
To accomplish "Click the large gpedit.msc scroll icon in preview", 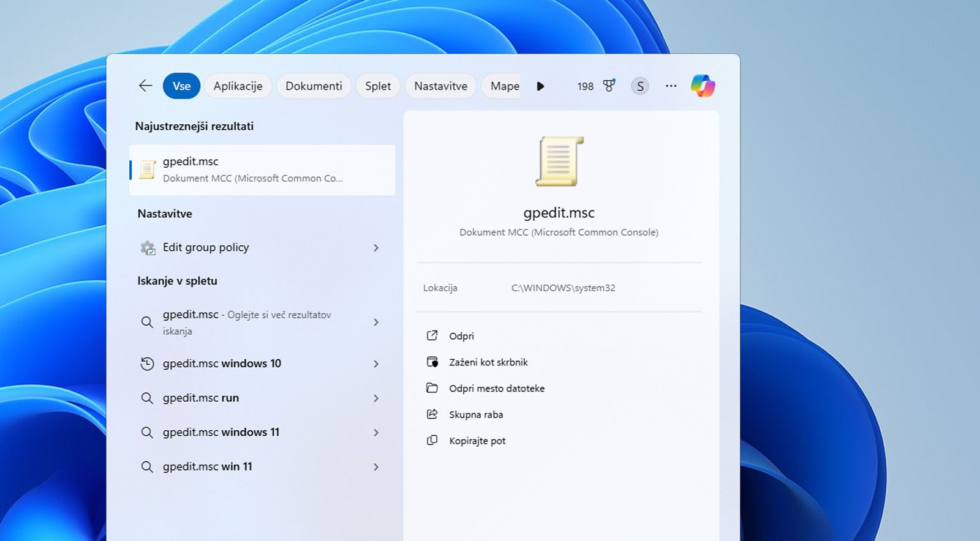I will click(x=559, y=162).
